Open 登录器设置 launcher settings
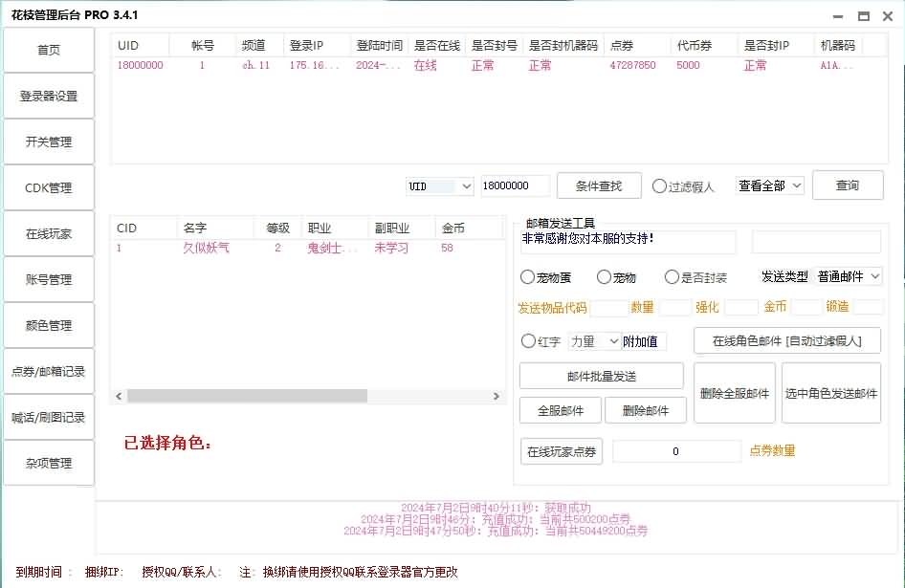Viewport: 905px width, 588px height. click(48, 96)
